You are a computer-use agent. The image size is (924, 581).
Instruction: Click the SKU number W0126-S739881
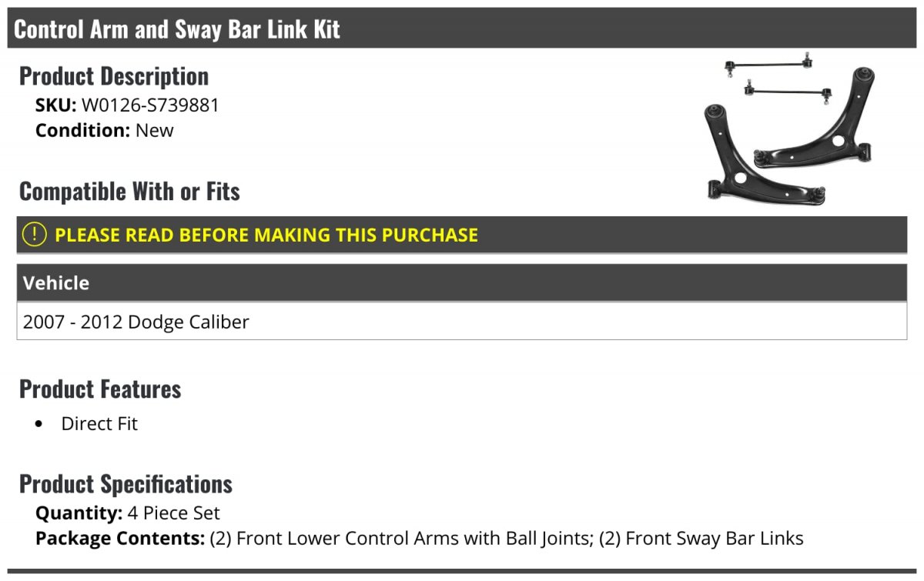(150, 105)
